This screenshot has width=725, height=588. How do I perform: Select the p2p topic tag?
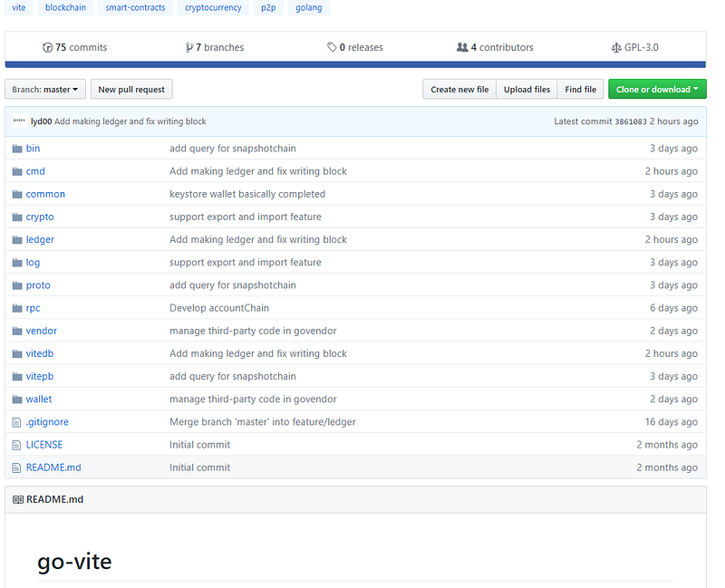click(268, 7)
